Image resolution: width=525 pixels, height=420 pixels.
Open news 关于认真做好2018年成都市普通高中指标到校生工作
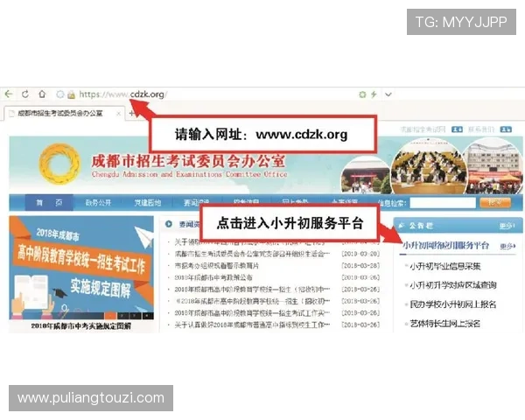[x=253, y=325]
